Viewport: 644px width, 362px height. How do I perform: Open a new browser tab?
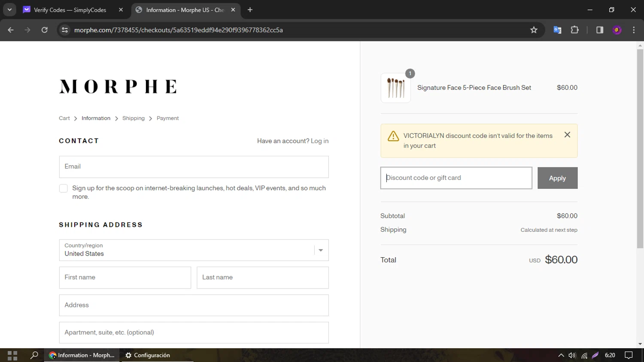[x=250, y=10]
